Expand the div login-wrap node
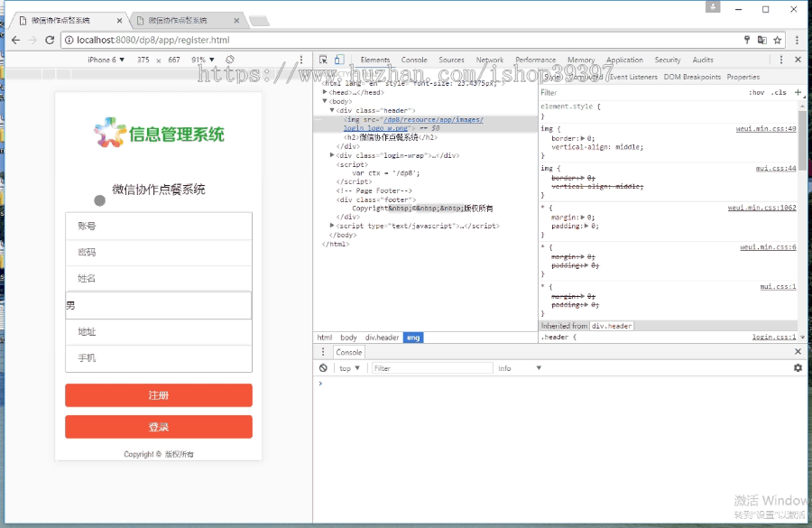 coord(332,155)
